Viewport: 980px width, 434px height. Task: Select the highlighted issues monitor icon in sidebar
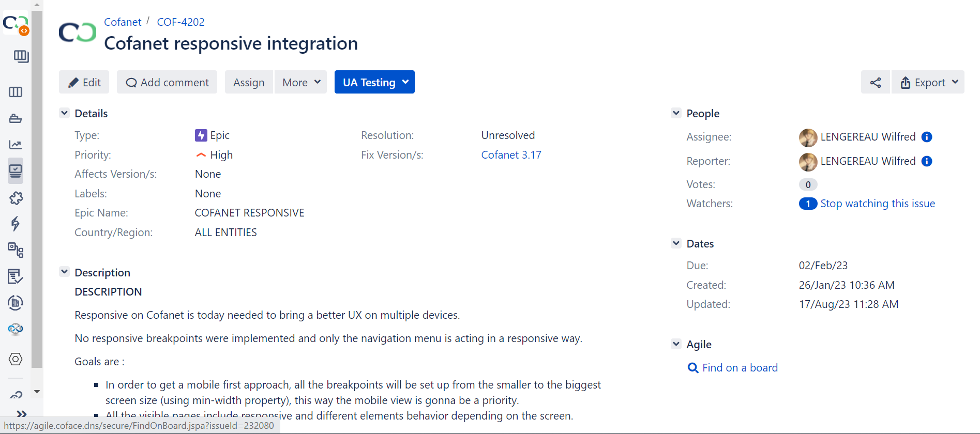(x=16, y=171)
